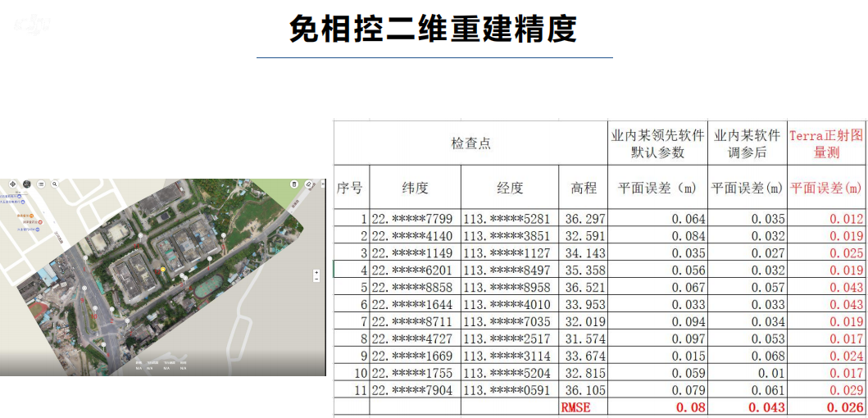Select elevation cell 33.674

584,356
